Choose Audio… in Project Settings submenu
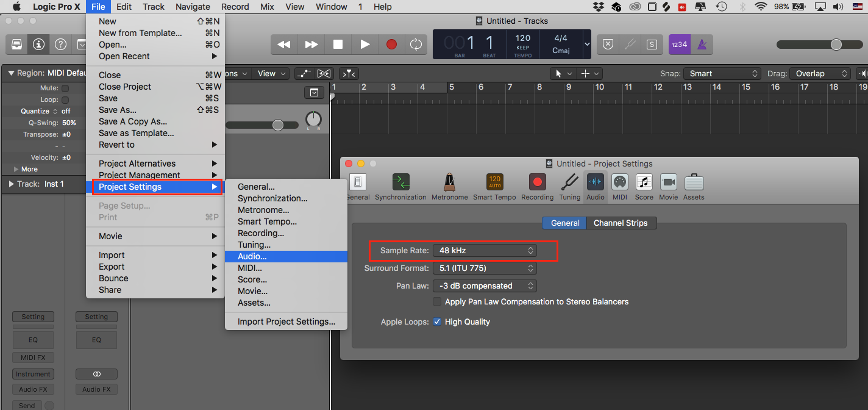 tap(252, 256)
